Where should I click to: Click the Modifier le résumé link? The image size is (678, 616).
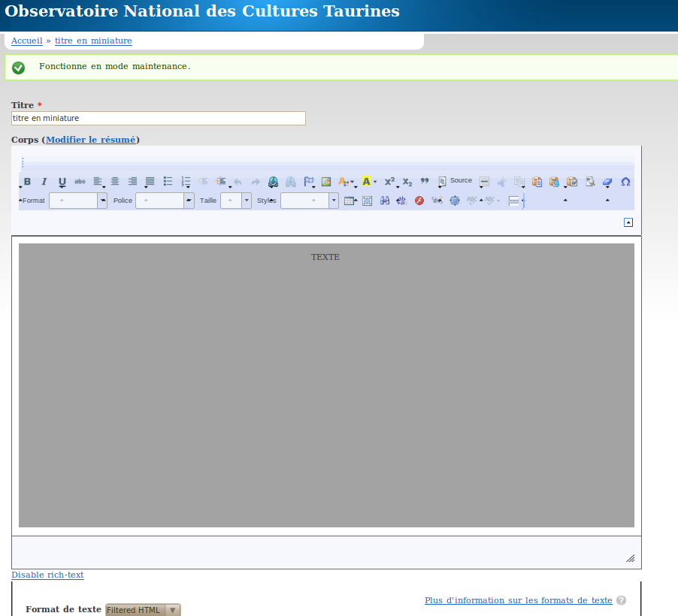[91, 140]
